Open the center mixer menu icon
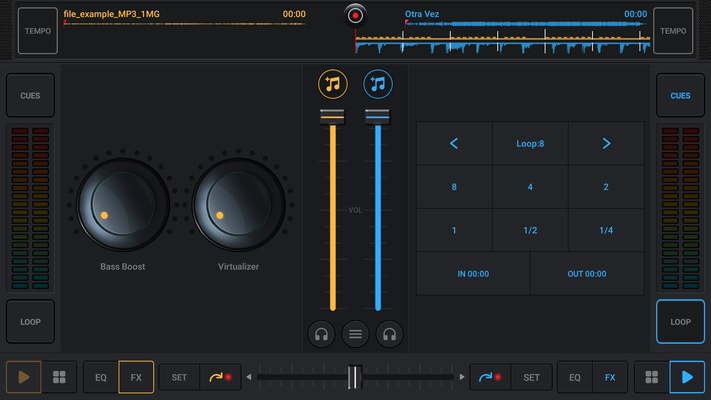The image size is (711, 400). coord(355,334)
